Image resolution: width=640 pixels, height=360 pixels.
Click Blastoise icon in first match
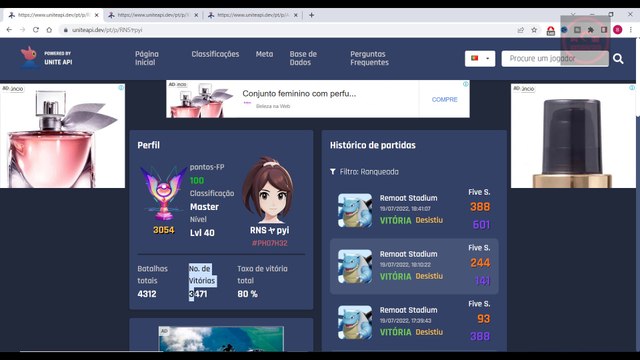tap(355, 210)
